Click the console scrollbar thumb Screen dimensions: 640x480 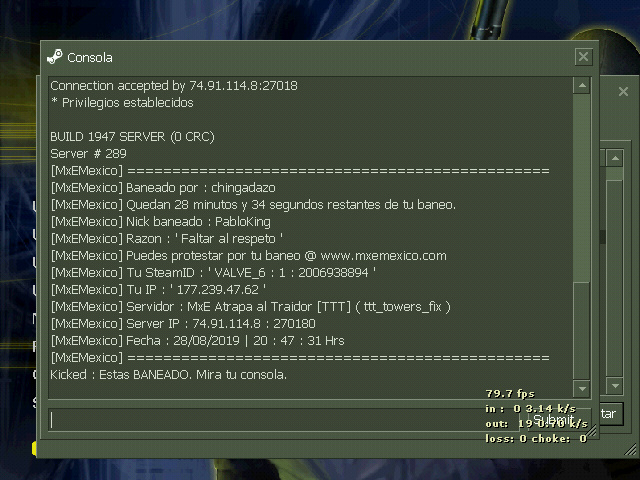tap(582, 331)
